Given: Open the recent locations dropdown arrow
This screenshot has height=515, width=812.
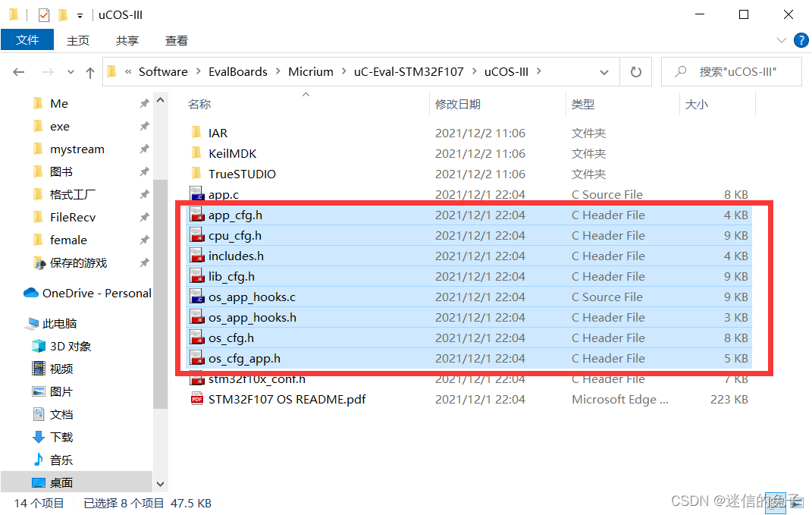Looking at the screenshot, I should [x=71, y=72].
